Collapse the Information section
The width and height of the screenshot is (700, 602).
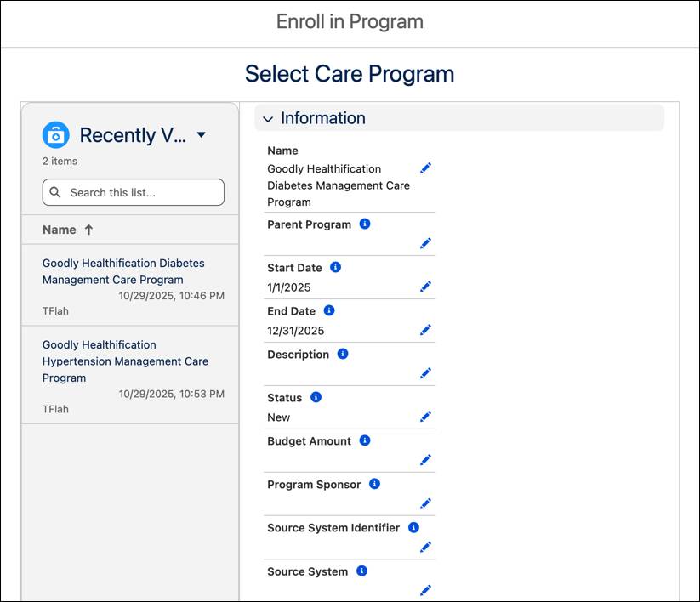pos(269,118)
